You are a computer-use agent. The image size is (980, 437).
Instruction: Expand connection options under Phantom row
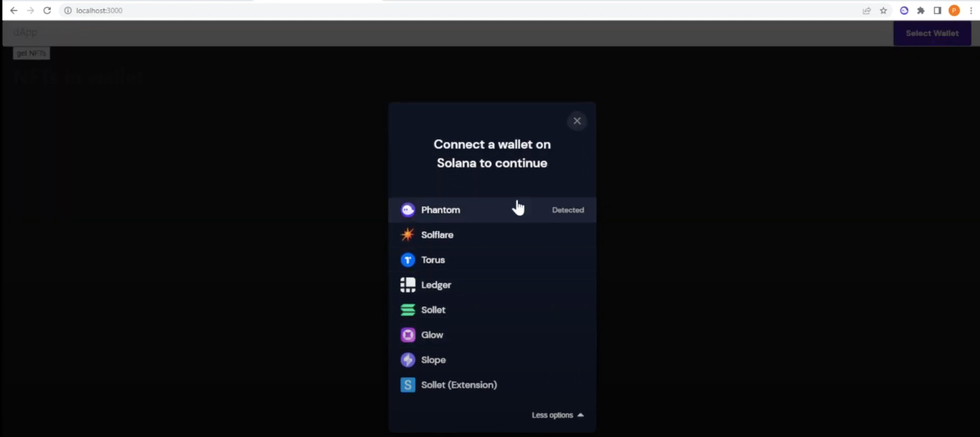tap(557, 415)
